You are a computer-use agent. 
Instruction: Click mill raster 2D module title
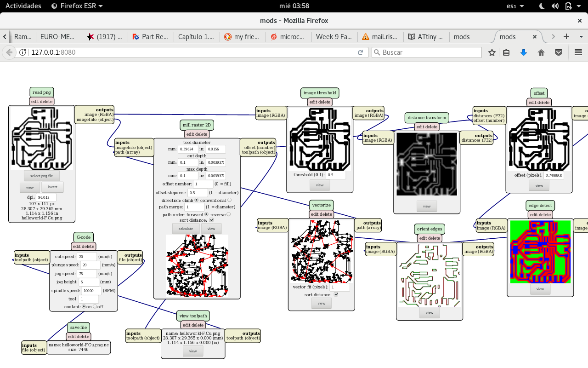[197, 125]
